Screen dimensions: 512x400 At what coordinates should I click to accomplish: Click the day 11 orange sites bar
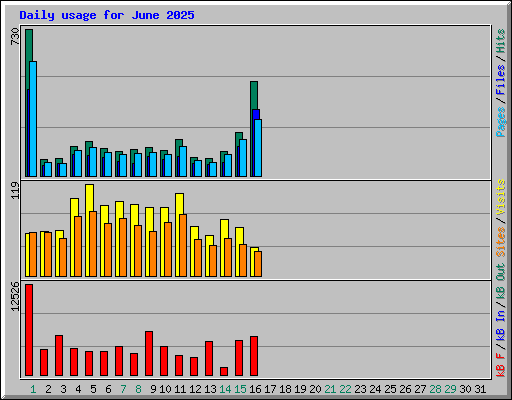[x=183, y=245]
